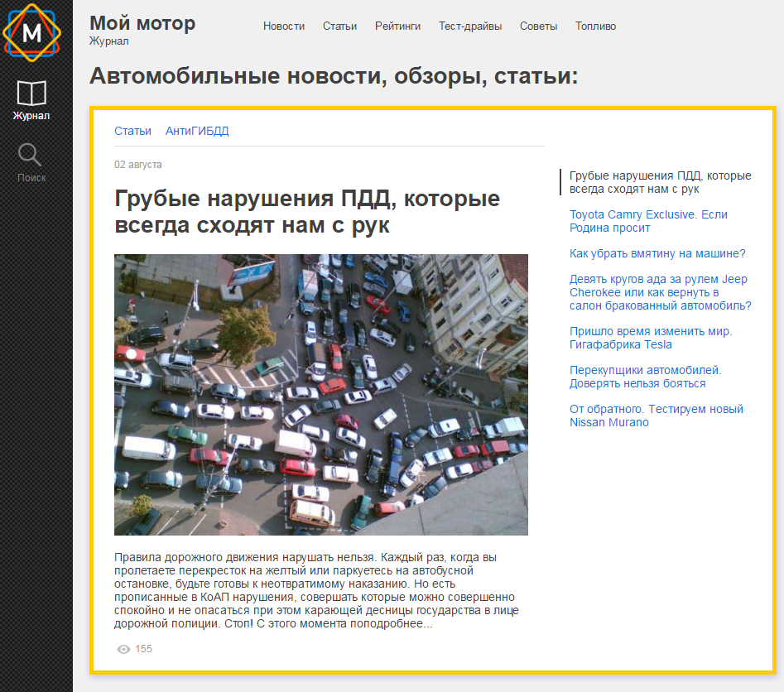Read the Jeep Cherokee article link

660,292
